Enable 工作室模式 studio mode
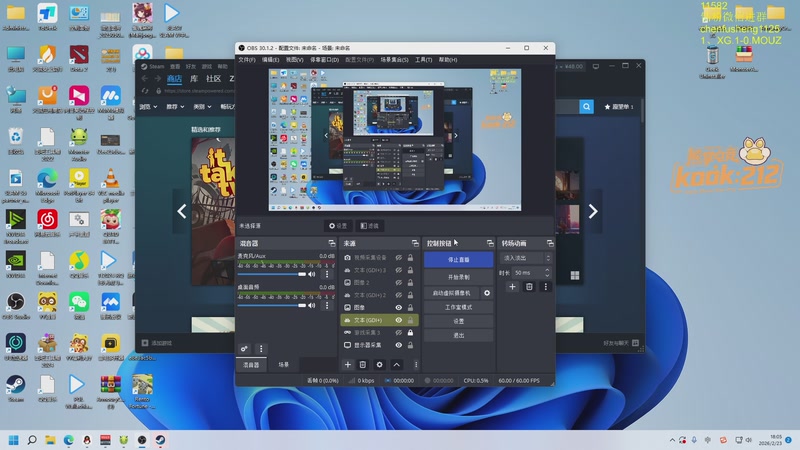The width and height of the screenshot is (800, 450). click(x=459, y=307)
